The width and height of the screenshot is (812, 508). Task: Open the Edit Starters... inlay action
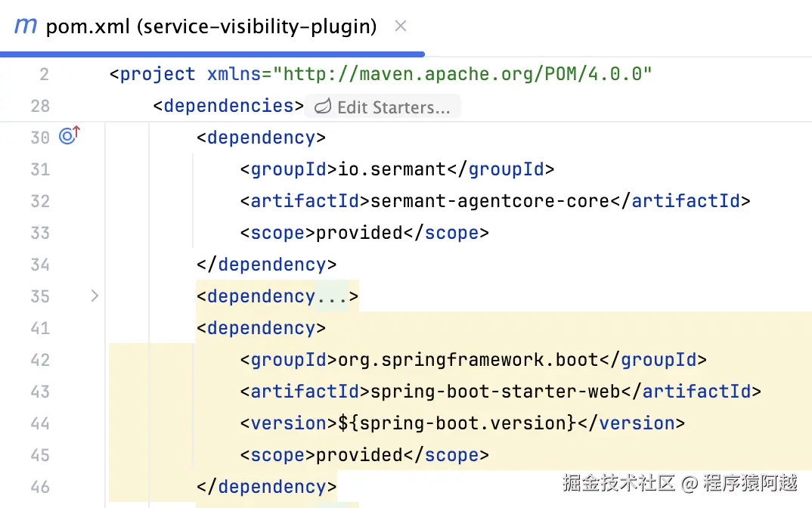point(393,107)
